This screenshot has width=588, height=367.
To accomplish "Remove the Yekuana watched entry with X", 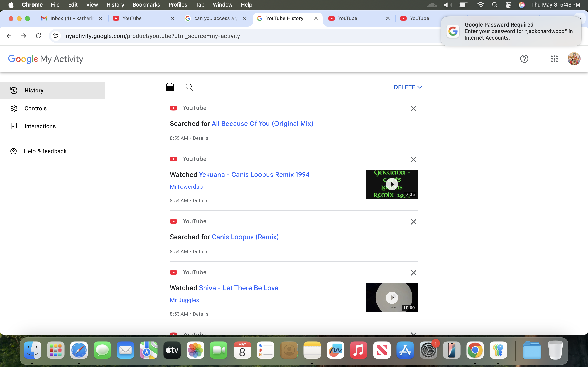I will pyautogui.click(x=413, y=159).
